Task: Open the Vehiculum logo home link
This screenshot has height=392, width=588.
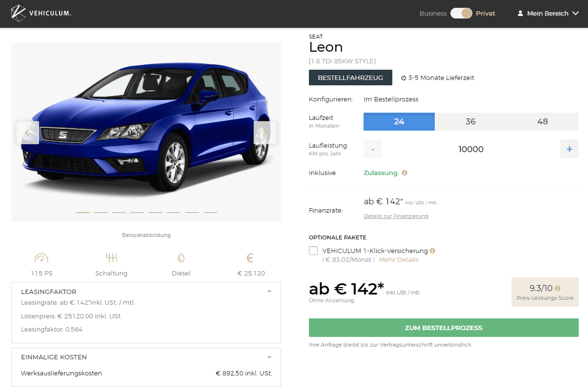Action: 41,14
